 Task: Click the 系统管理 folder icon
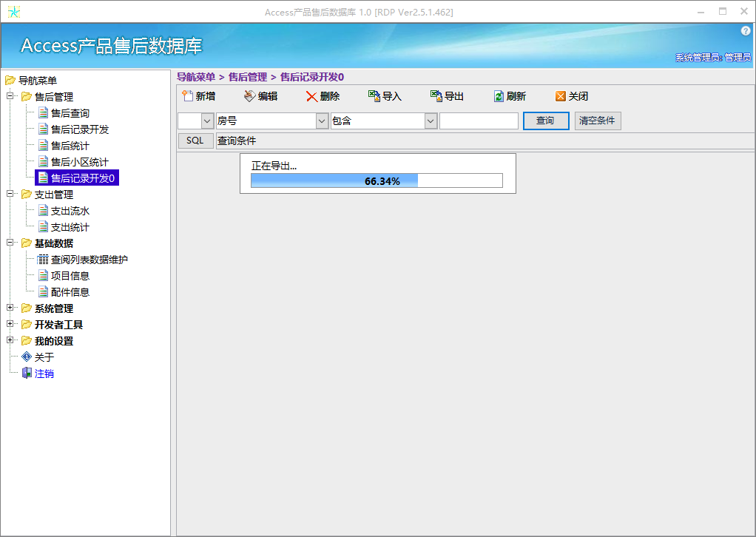point(27,308)
